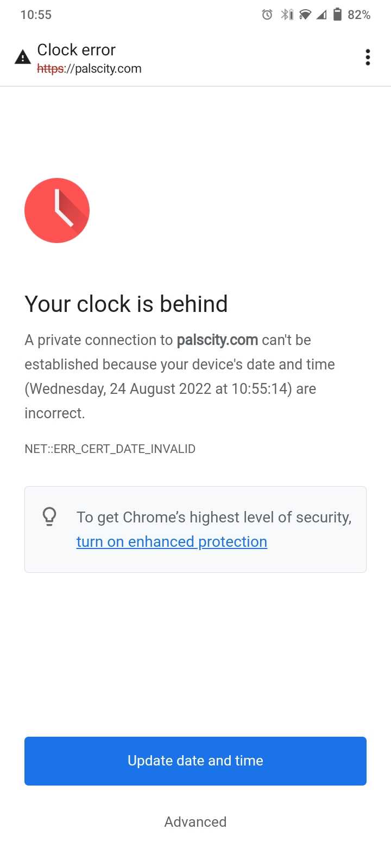
Task: Tap the Clock error page title
Action: [76, 50]
